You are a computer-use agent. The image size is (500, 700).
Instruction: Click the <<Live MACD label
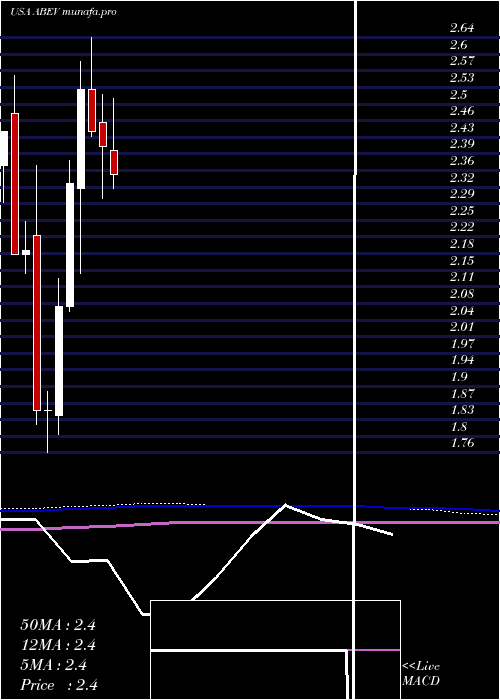point(421,674)
